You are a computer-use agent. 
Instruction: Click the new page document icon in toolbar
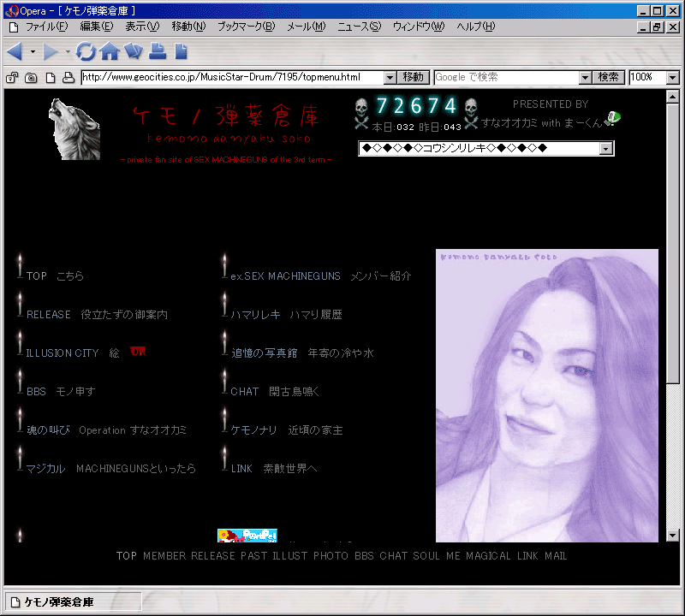[x=181, y=51]
